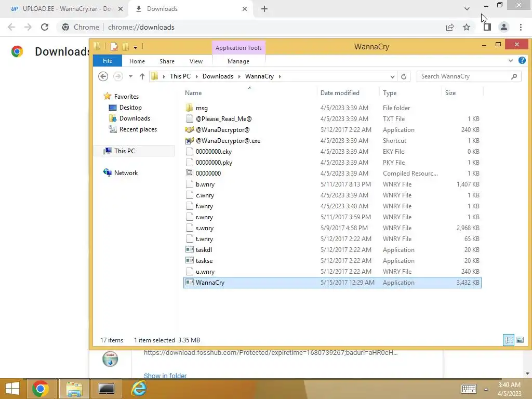
Task: Switch to details view toggle
Action: (508, 340)
